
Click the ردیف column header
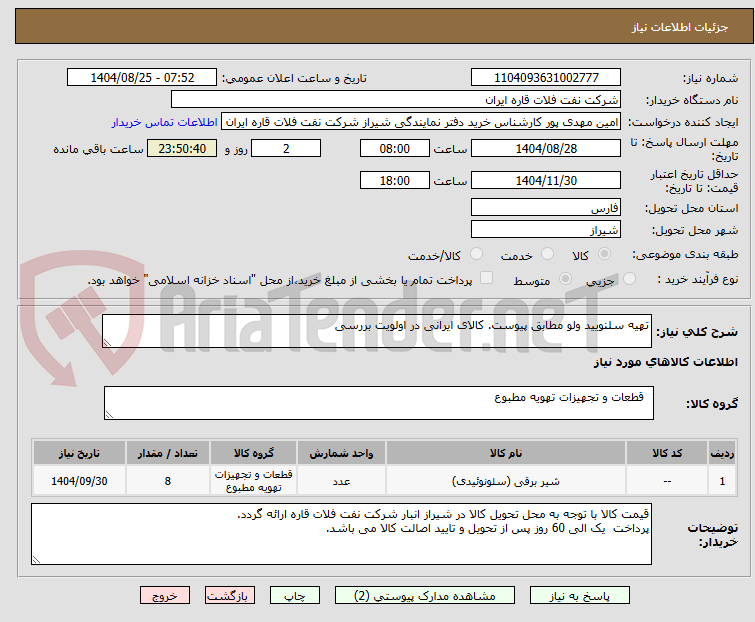(x=722, y=454)
